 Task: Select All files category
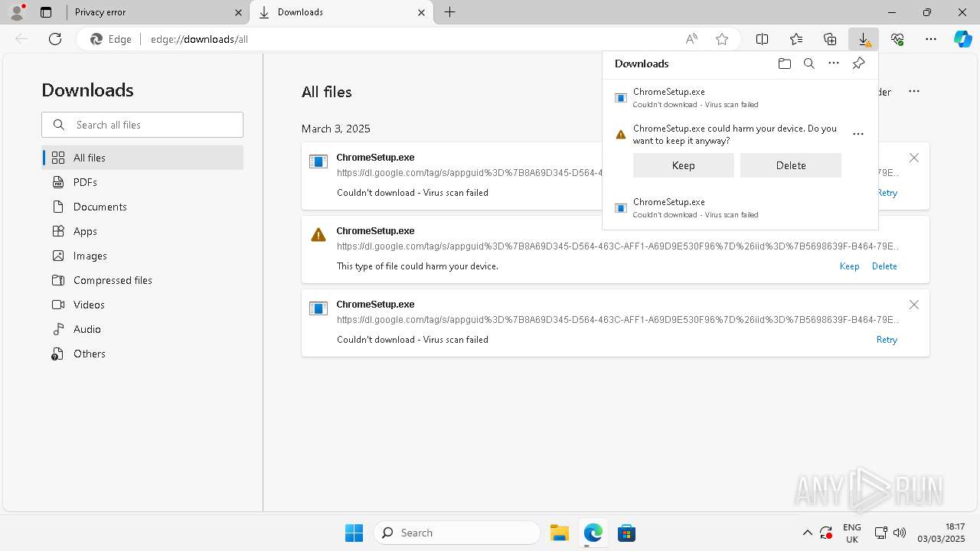[142, 158]
